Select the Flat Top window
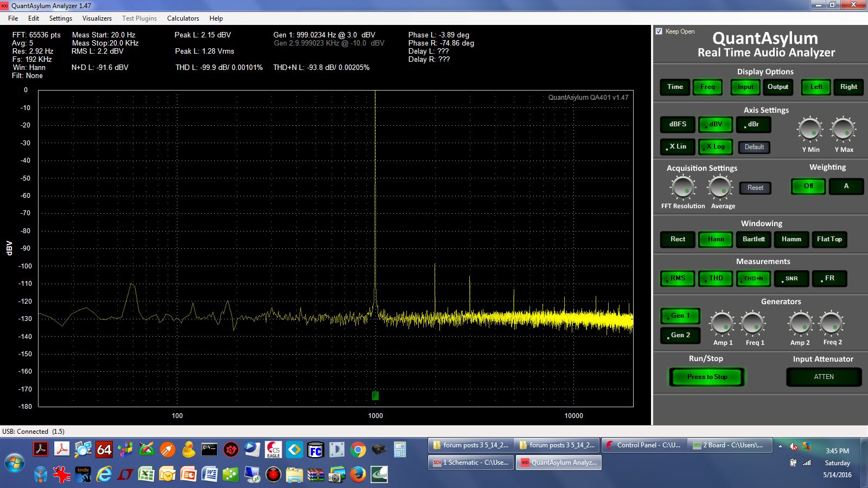Screen dimensions: 868x488 829,239
